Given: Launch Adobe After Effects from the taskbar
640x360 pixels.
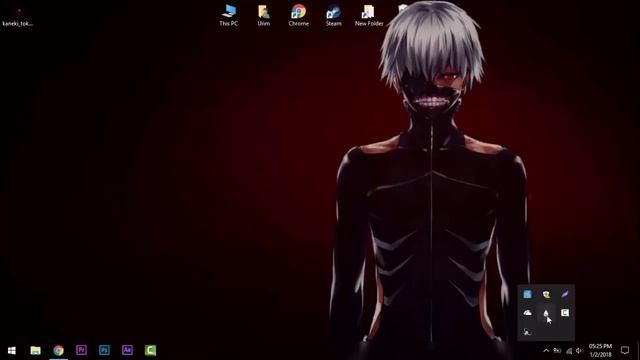Looking at the screenshot, I should coord(127,350).
